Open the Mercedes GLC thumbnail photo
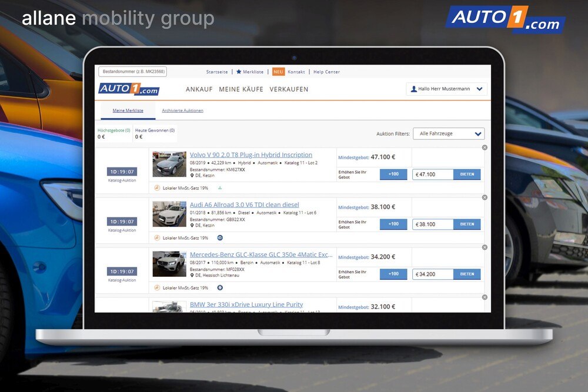 tap(169, 264)
